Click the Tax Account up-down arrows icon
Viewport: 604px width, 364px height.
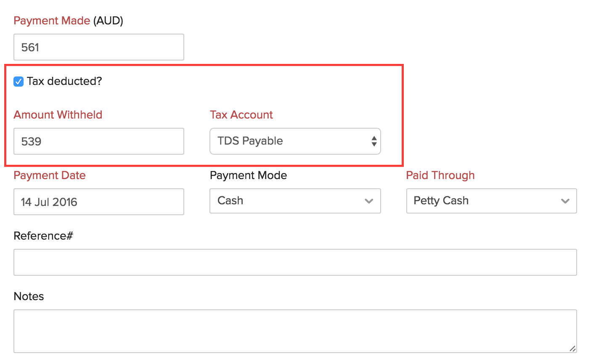[x=374, y=141]
